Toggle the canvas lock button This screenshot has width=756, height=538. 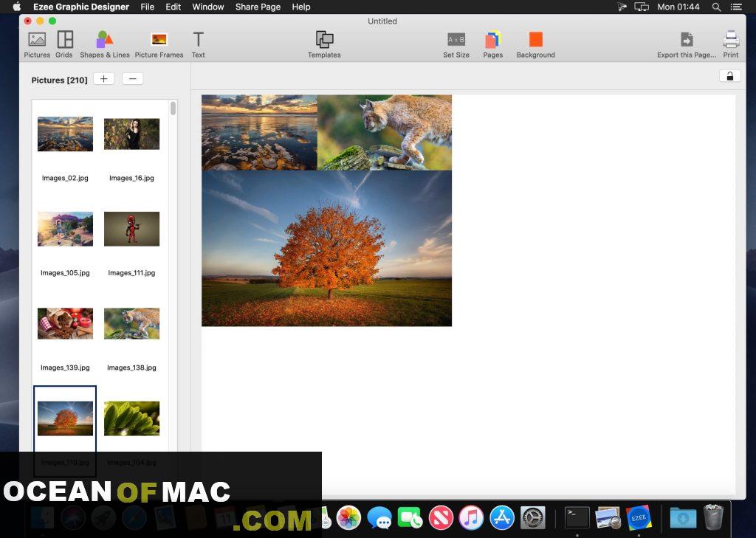coord(730,76)
